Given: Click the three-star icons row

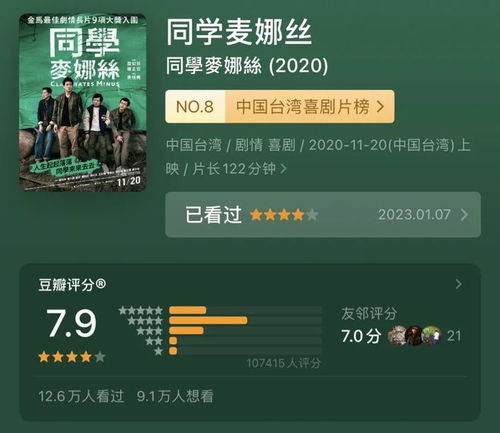Looking at the screenshot, I should 149,331.
